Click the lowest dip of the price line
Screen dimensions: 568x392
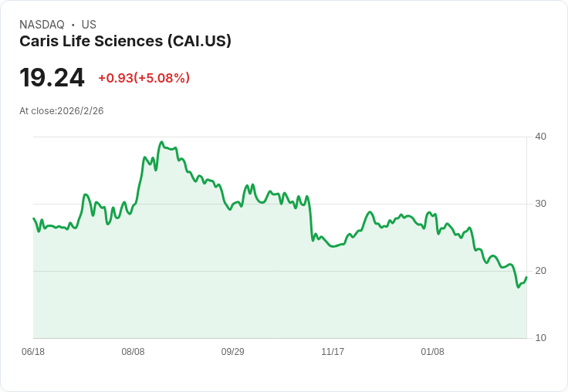519,287
